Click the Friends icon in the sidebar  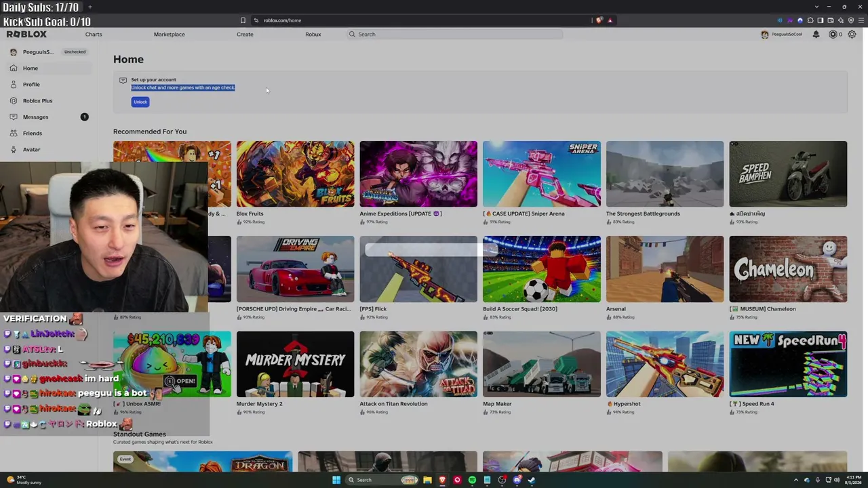14,133
